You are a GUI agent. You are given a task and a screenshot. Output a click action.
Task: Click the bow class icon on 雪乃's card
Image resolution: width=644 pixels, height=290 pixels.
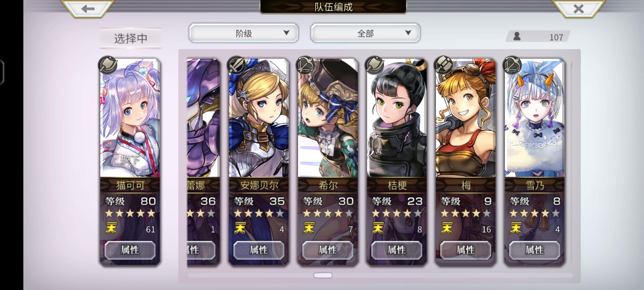[x=512, y=65]
